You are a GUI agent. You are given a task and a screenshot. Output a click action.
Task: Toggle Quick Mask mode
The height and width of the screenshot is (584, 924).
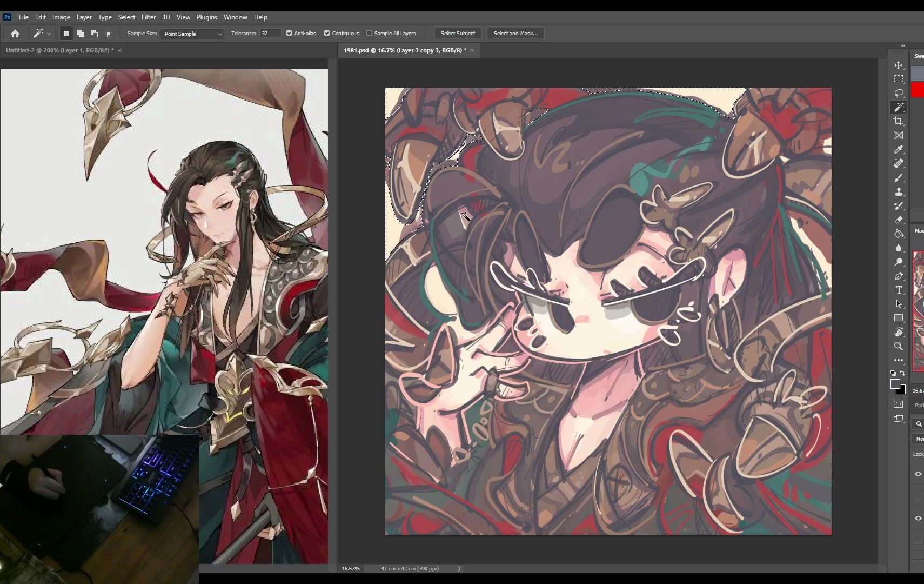[899, 404]
